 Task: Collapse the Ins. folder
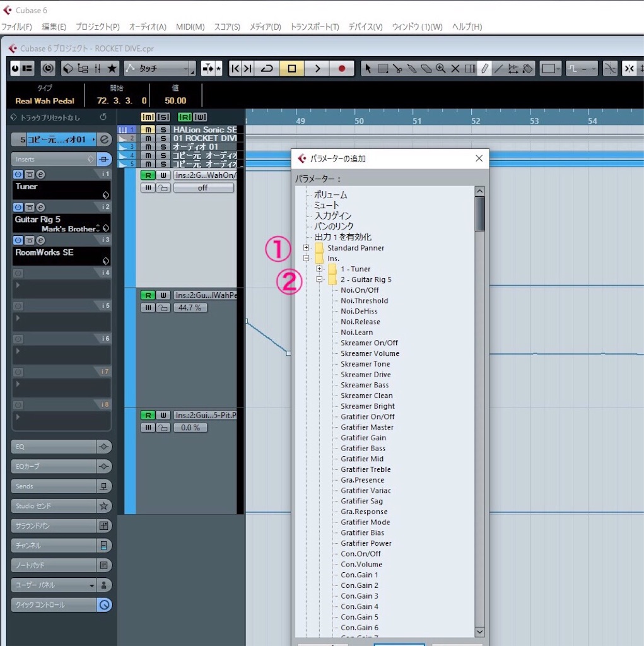[x=306, y=258]
